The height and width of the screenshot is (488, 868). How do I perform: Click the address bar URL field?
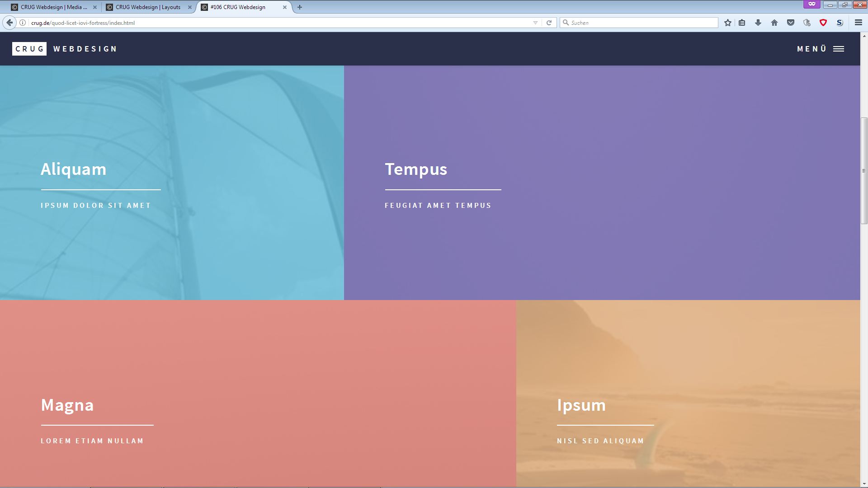click(280, 23)
